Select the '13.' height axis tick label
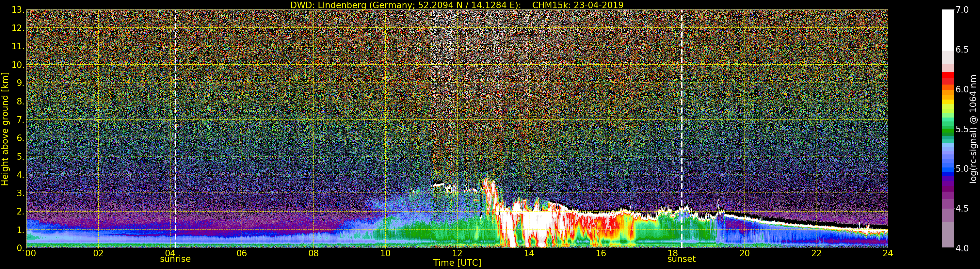This screenshot has width=980, height=269. point(18,10)
